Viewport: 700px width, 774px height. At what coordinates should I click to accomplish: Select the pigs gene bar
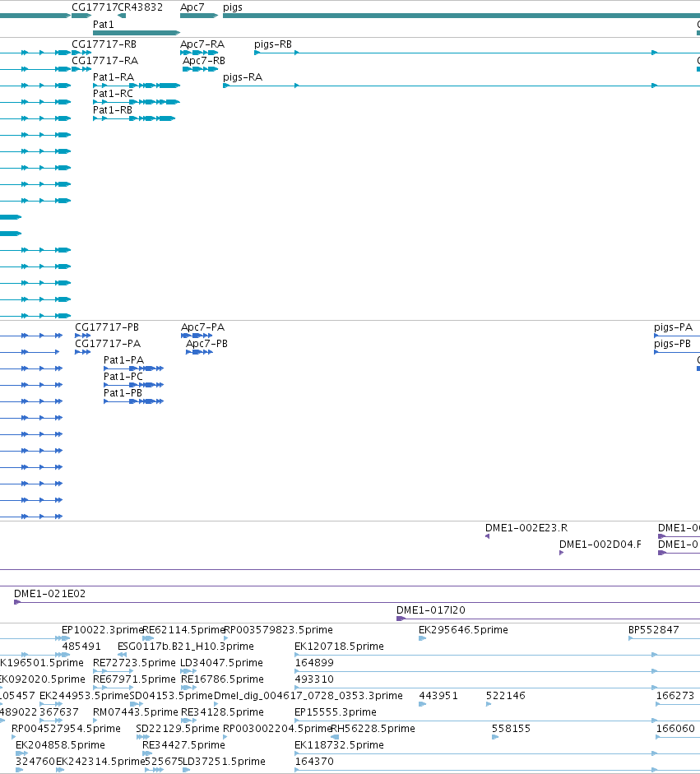click(461, 16)
